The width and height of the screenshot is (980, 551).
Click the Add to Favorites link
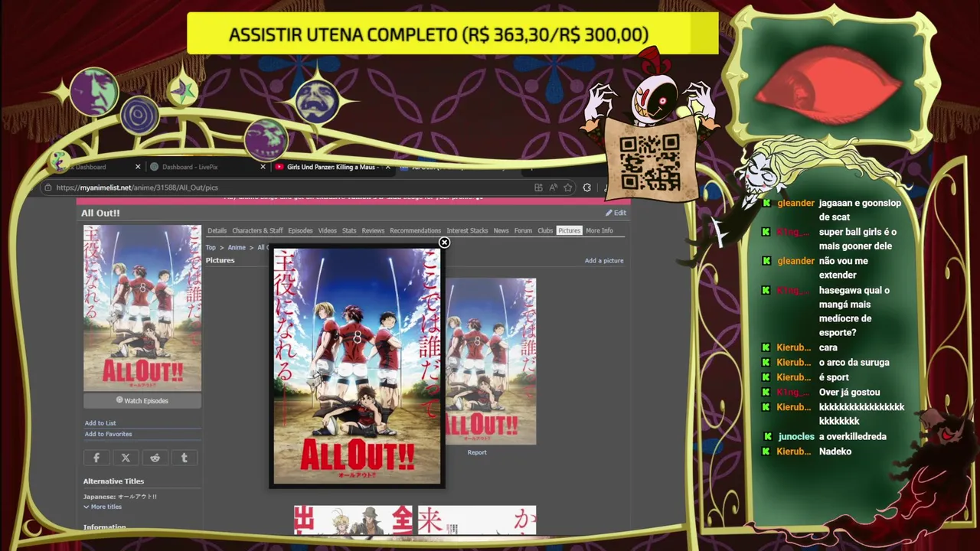[x=108, y=434]
